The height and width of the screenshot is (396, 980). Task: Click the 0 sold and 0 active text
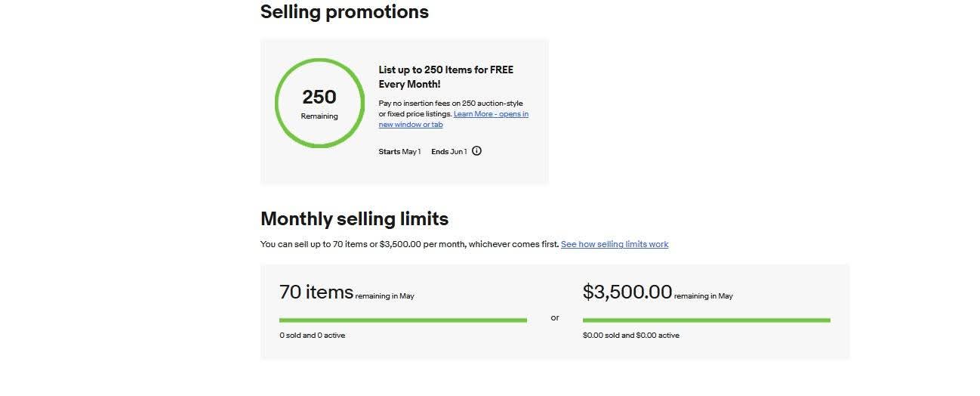tap(313, 336)
